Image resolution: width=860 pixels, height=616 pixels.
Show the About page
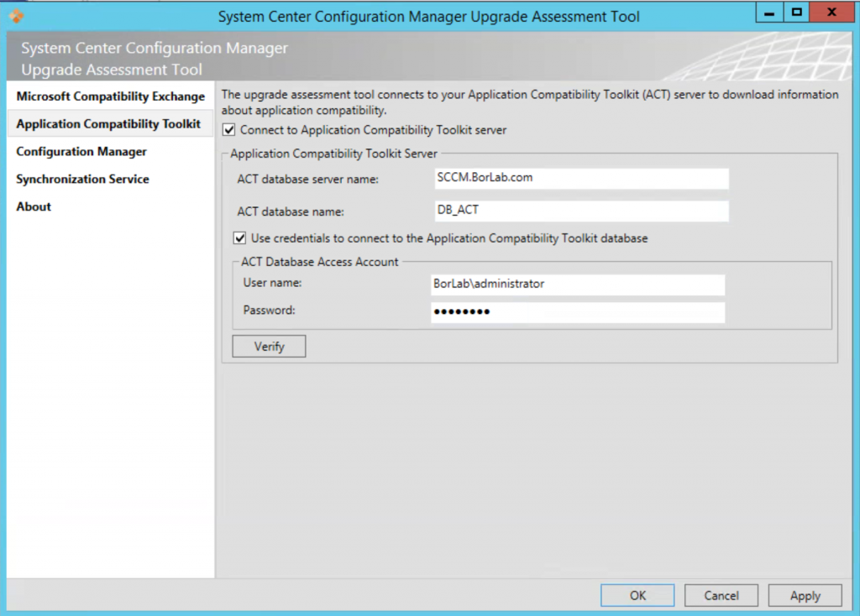[x=110, y=206]
